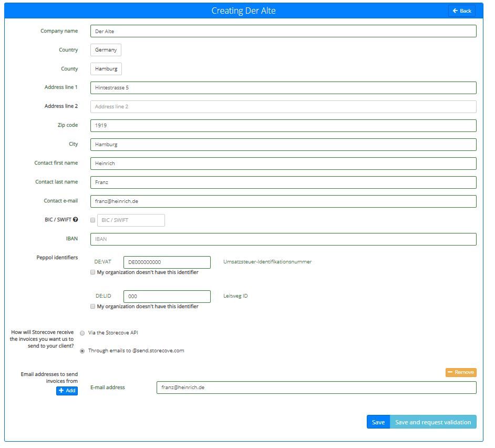Click the Add email address button
The width and height of the screenshot is (495, 448).
click(x=67, y=391)
